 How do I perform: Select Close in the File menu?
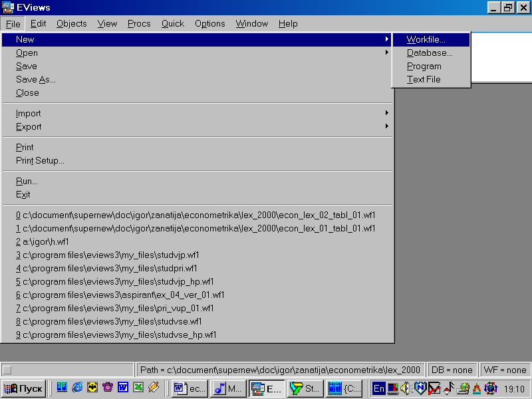(x=197, y=92)
